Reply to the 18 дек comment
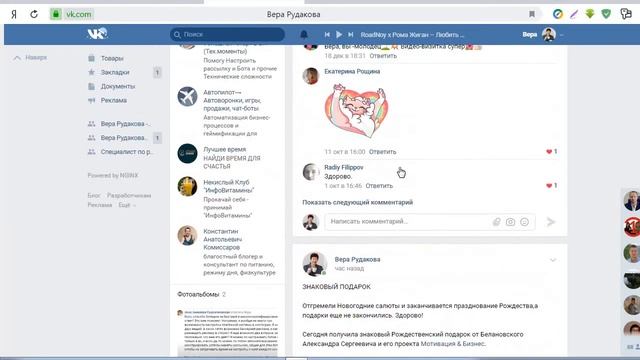This screenshot has height=360, width=640. coord(383,56)
